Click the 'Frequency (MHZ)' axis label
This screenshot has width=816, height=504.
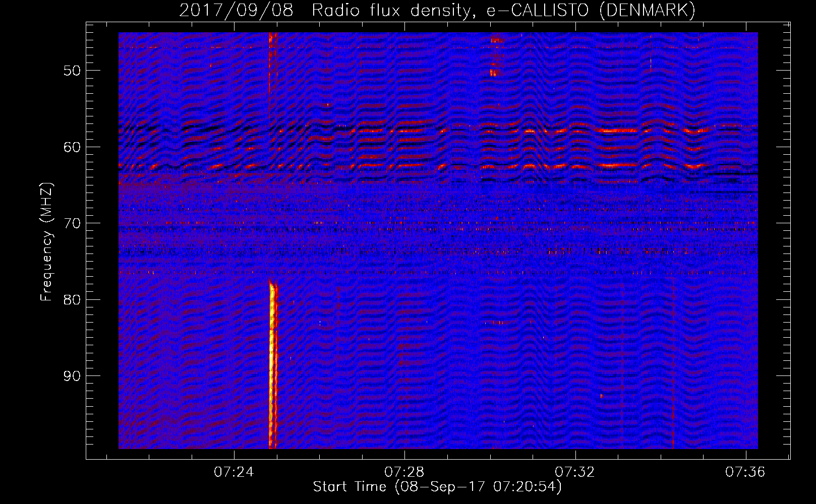(x=46, y=242)
